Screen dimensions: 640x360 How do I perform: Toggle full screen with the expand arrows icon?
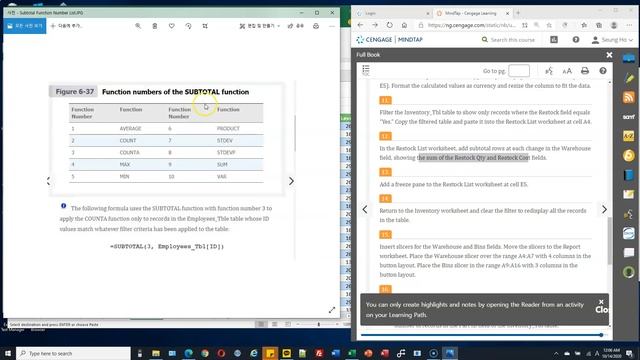pos(332,310)
